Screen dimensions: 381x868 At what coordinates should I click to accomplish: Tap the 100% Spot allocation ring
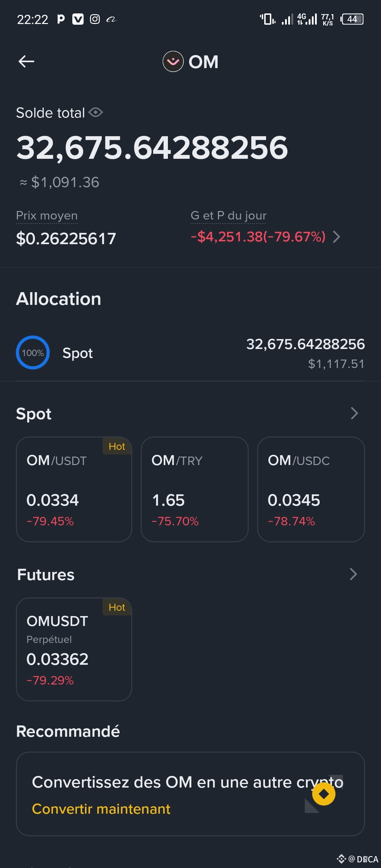tap(33, 352)
